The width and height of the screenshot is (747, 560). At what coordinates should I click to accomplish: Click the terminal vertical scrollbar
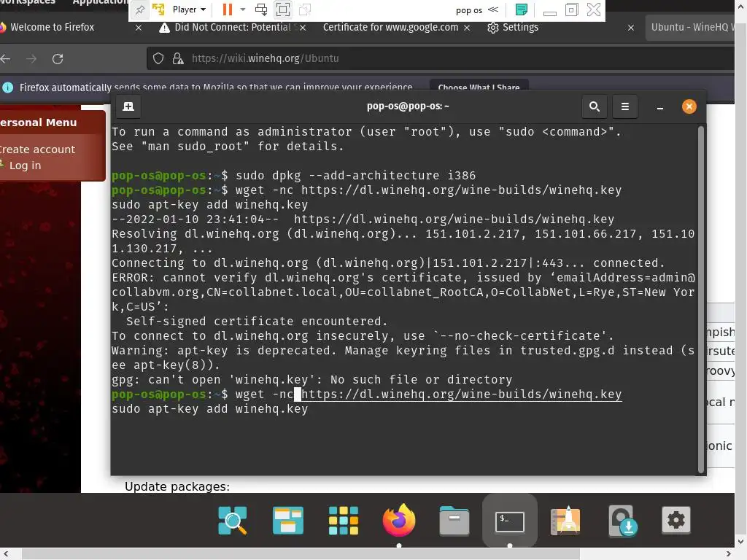(x=700, y=299)
